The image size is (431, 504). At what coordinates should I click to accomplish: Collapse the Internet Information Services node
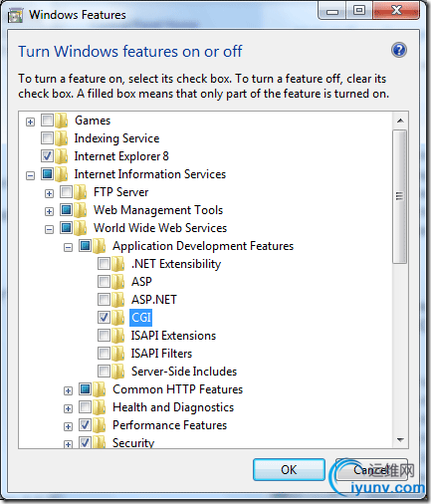30,175
